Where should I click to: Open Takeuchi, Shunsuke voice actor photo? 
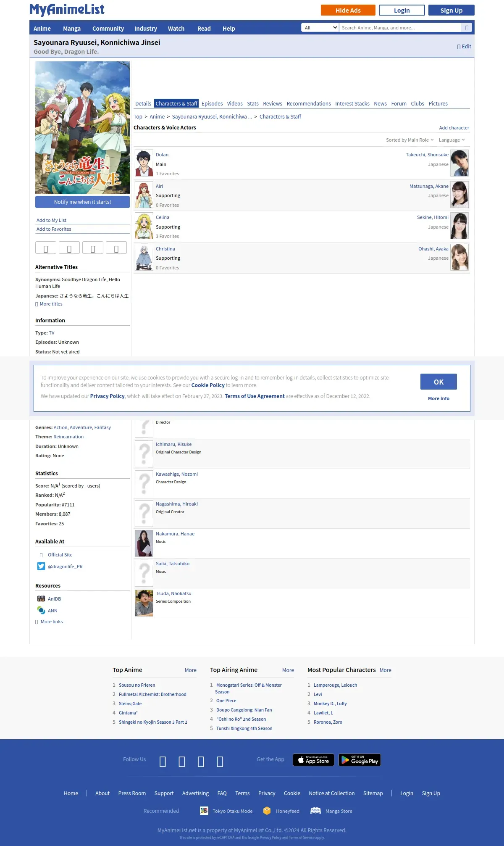coord(459,163)
